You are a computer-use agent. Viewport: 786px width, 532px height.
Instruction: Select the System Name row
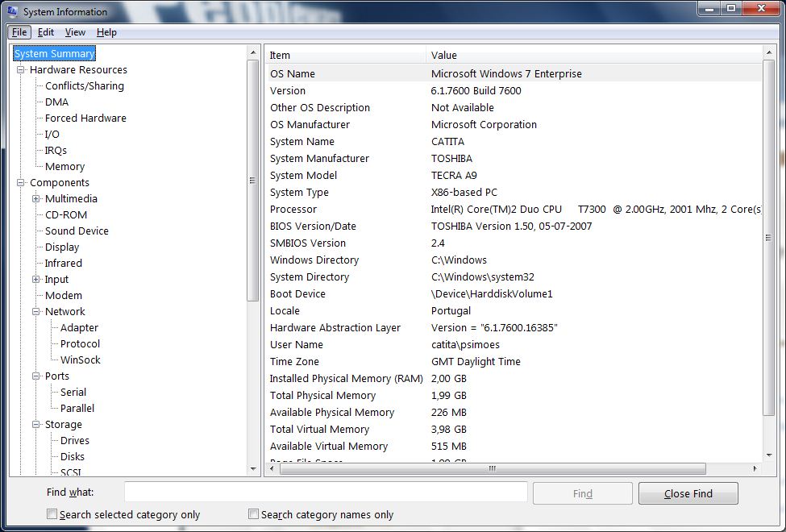pos(514,141)
